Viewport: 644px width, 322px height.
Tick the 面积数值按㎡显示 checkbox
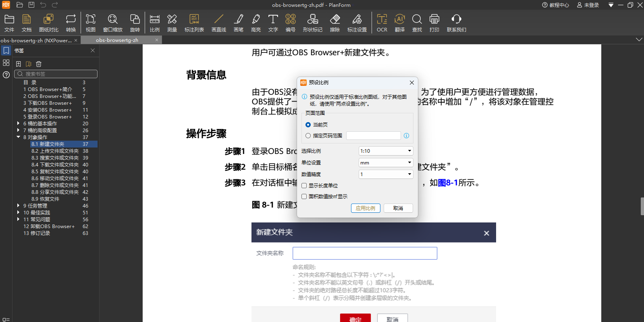(x=304, y=197)
